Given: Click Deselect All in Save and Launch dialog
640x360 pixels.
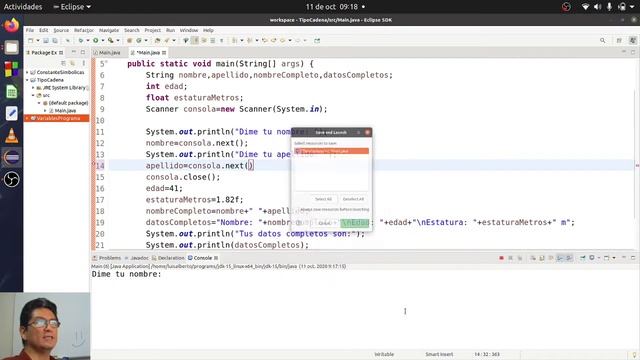Looking at the screenshot, I should click(353, 199).
